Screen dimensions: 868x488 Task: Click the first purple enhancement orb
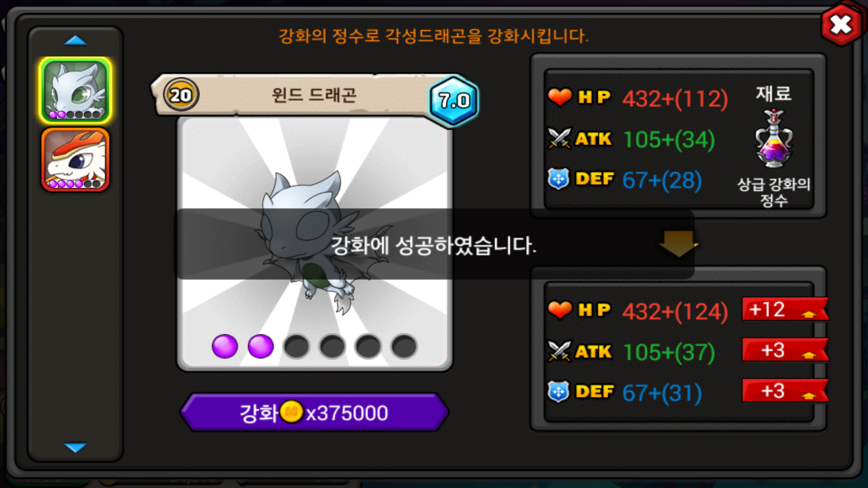pos(225,347)
